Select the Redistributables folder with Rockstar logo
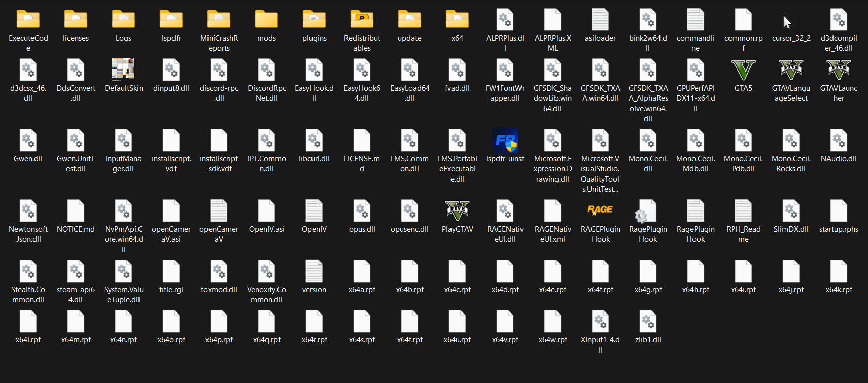Image resolution: width=868 pixels, height=383 pixels. [x=362, y=19]
